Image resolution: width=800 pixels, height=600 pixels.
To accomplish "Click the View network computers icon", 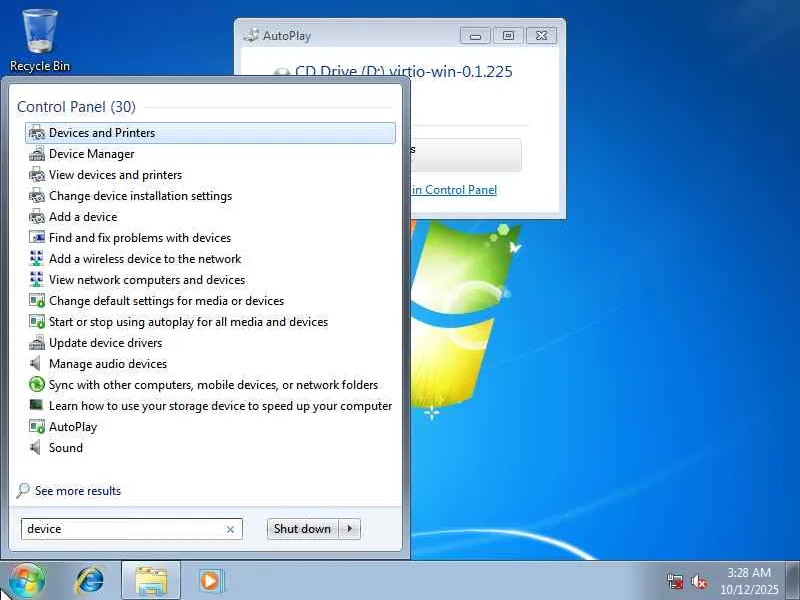I will point(37,280).
